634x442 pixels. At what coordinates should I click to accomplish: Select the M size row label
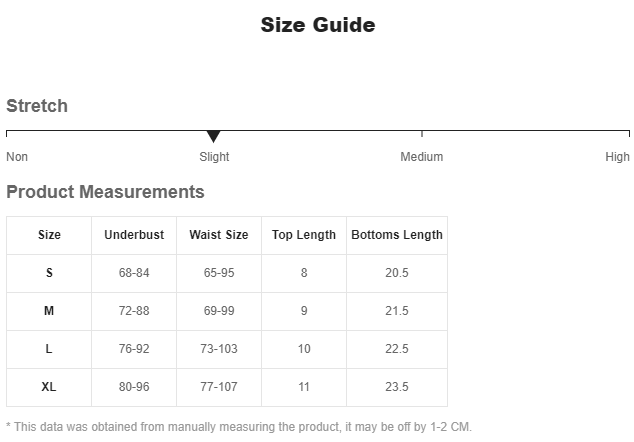[x=49, y=311]
